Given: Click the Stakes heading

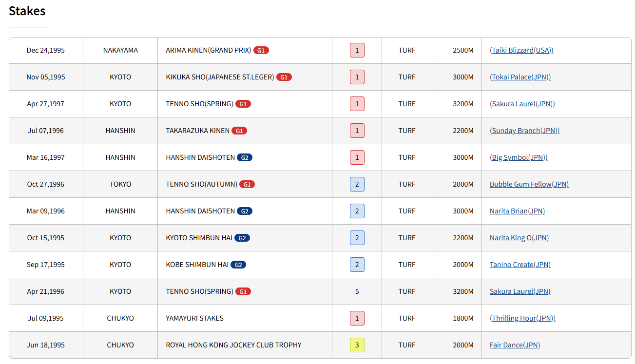Looking at the screenshot, I should (x=27, y=11).
